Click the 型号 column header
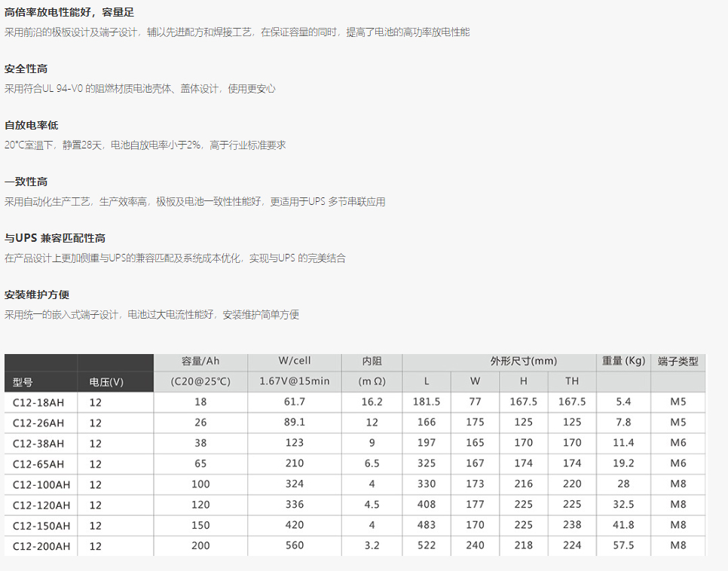The height and width of the screenshot is (571, 728). click(23, 382)
